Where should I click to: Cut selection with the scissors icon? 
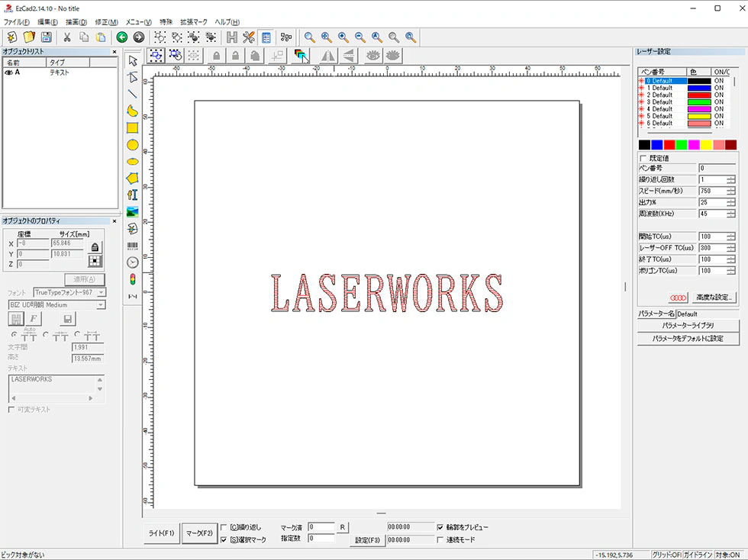67,37
